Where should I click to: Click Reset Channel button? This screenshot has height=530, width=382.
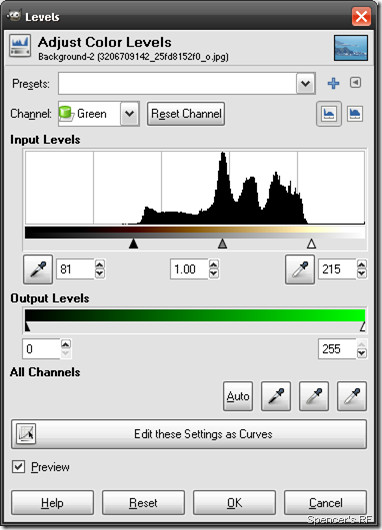click(x=186, y=114)
